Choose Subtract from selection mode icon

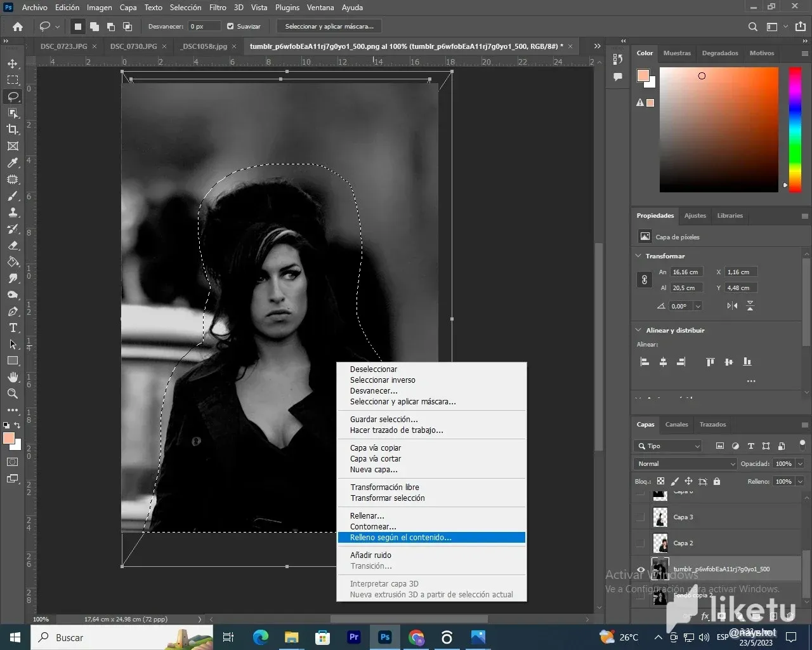(111, 27)
